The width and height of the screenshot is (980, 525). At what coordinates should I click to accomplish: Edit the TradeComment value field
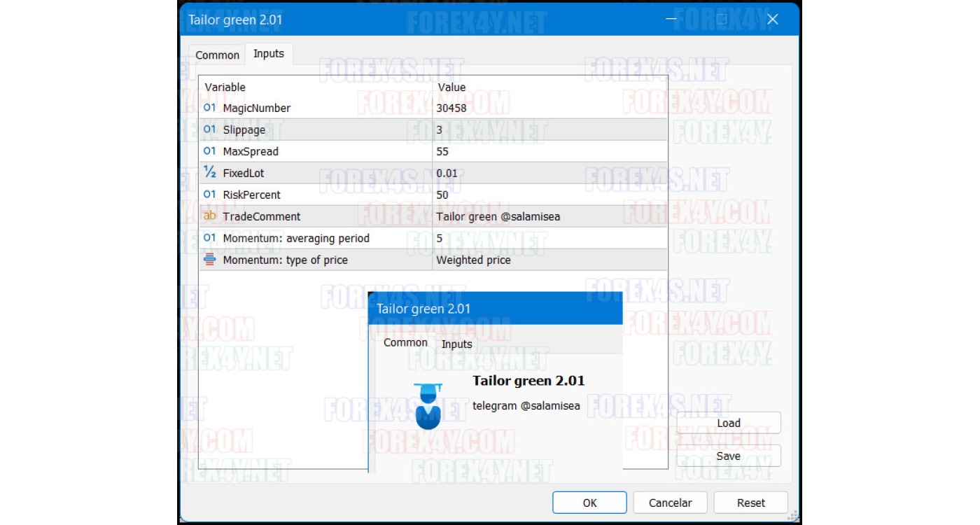pos(549,216)
